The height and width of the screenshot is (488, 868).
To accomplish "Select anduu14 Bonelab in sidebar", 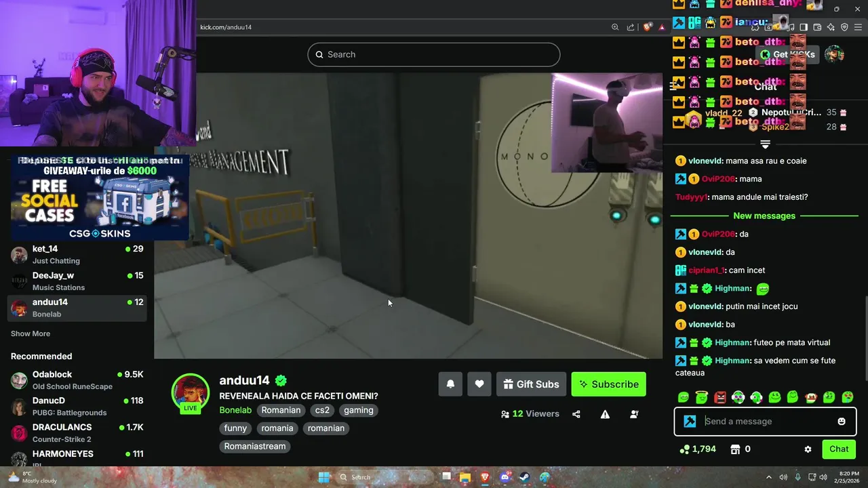I will [77, 308].
